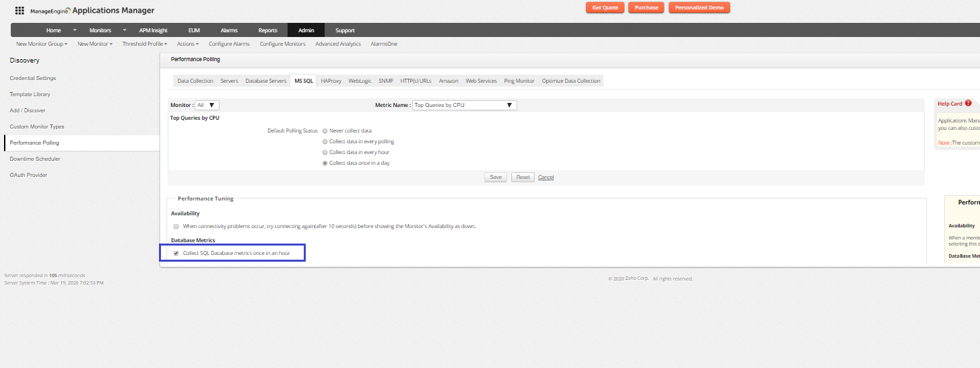Open Configure Monitors link
This screenshot has width=980, height=368.
coord(283,44)
